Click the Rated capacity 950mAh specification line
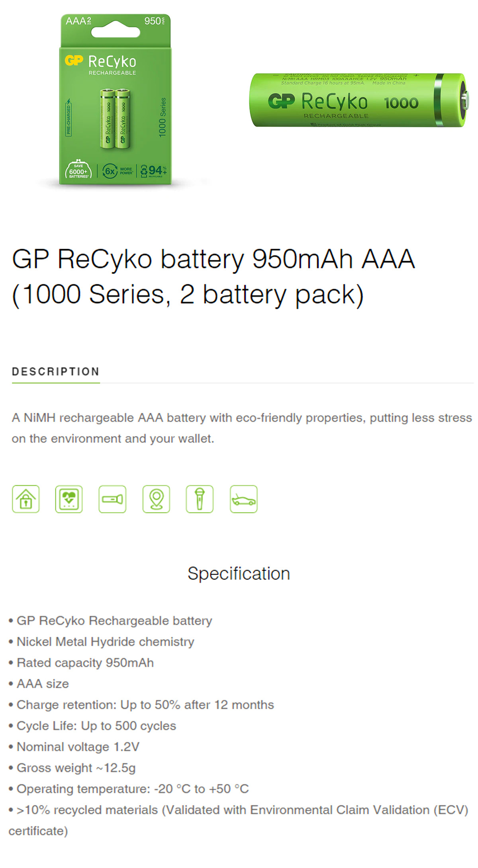478x868 pixels. [x=85, y=663]
